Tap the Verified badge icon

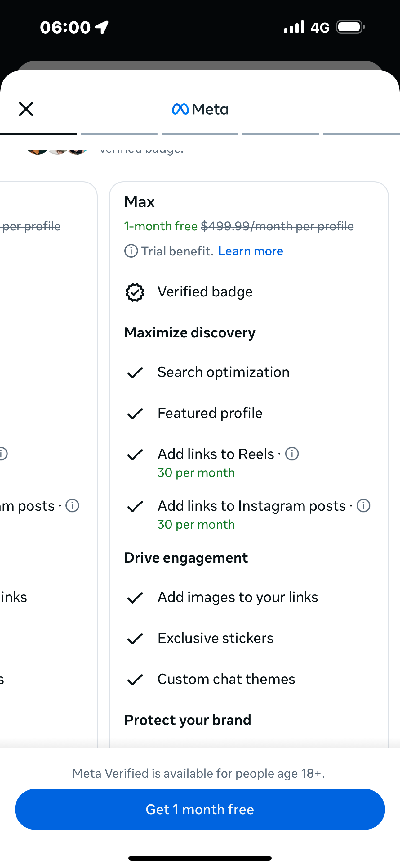pos(135,292)
